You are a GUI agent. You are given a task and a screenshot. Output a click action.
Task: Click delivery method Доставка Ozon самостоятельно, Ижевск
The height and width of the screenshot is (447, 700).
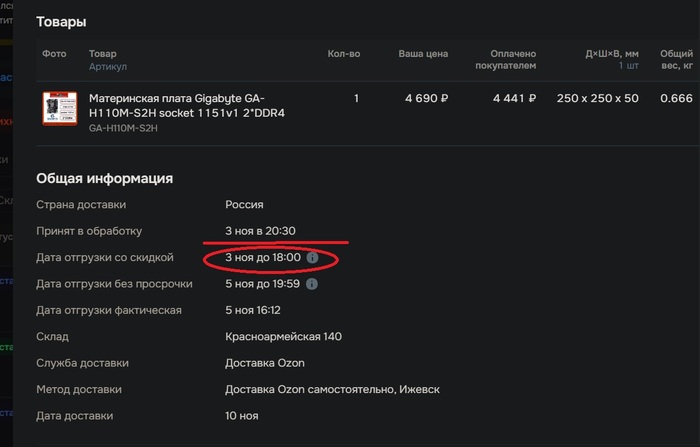click(331, 389)
